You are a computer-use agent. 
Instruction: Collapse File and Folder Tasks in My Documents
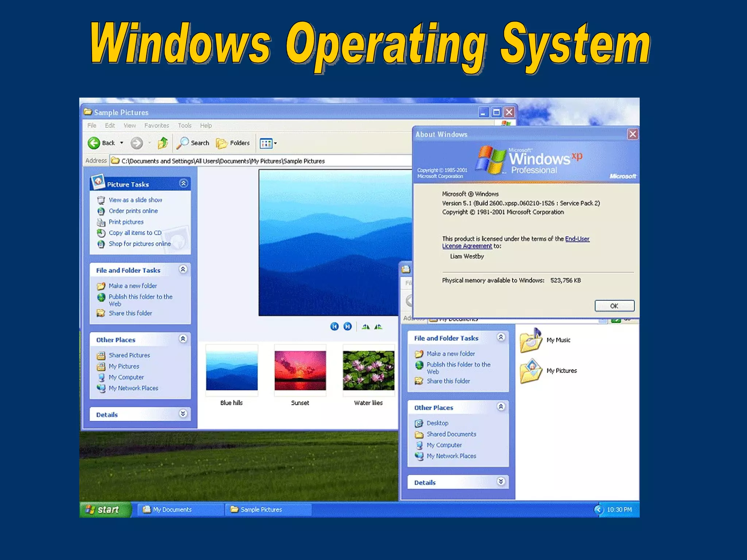coord(501,337)
